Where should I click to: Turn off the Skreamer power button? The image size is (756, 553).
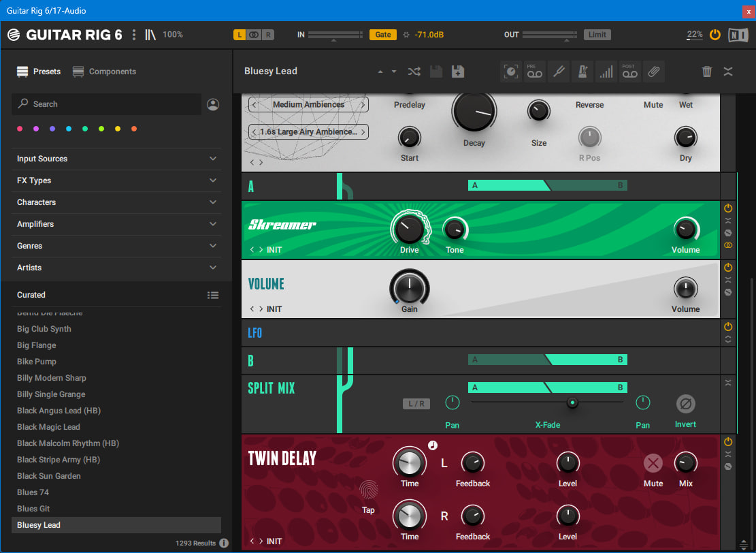click(x=728, y=208)
